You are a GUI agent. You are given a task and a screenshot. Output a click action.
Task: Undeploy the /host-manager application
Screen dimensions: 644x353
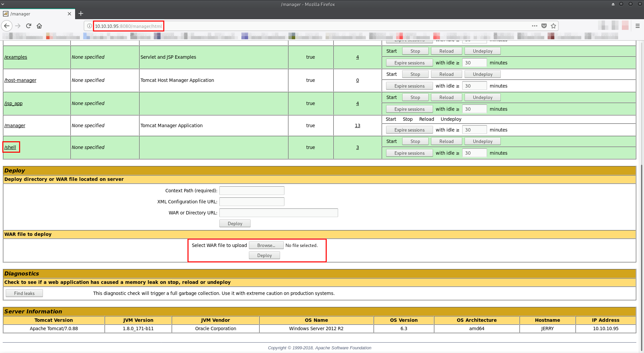[483, 74]
